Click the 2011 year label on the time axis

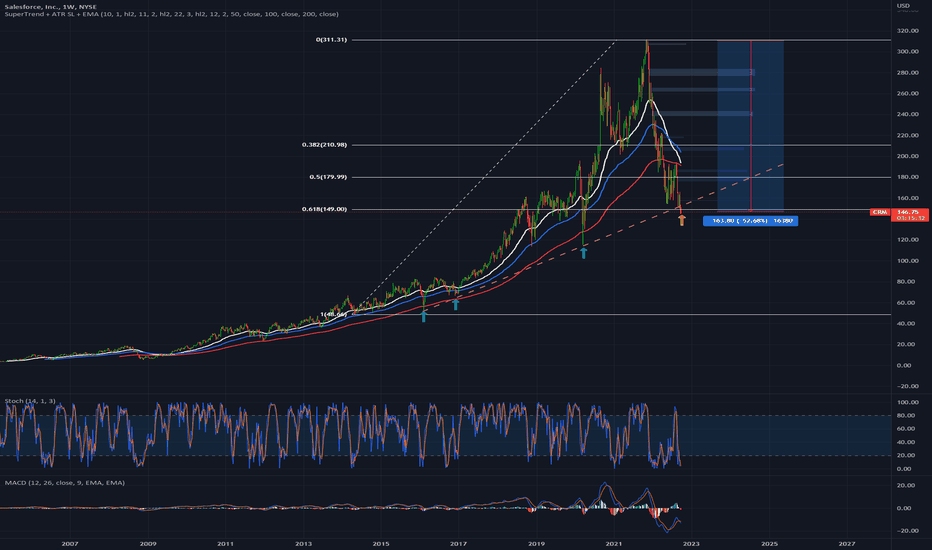tap(225, 543)
